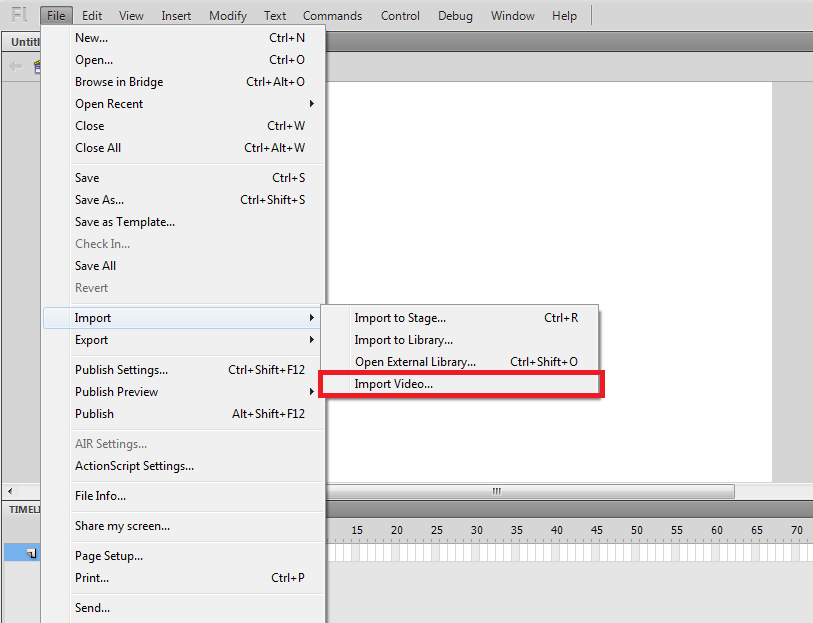Click the layer icon in the timeline

(x=32, y=553)
